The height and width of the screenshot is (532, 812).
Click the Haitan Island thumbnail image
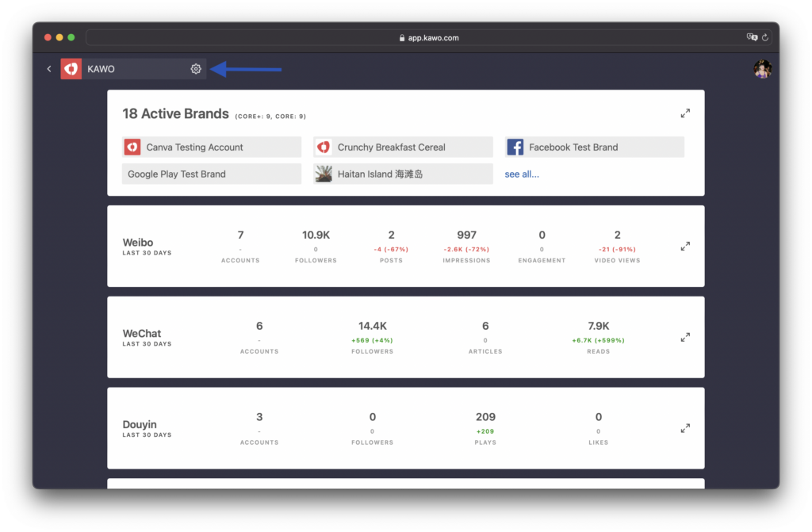324,174
